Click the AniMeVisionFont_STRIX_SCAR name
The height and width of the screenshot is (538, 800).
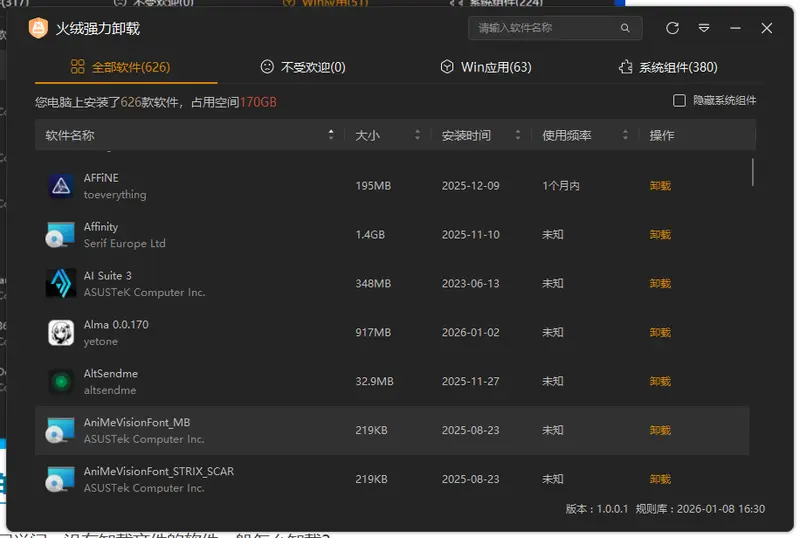pos(159,472)
